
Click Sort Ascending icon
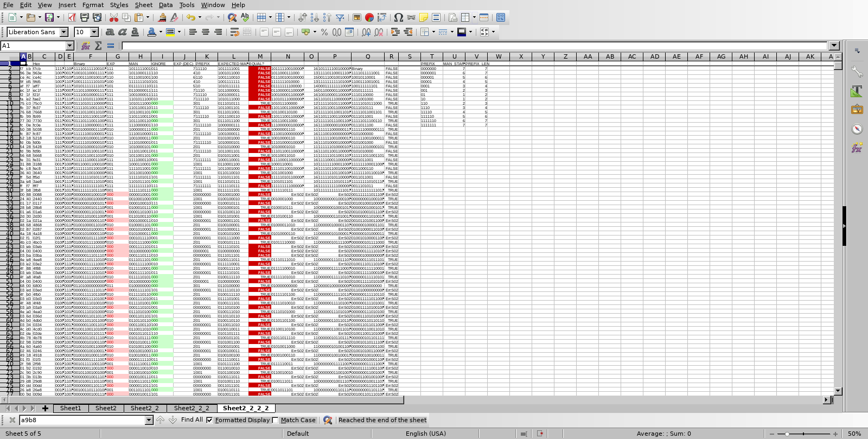pyautogui.click(x=315, y=17)
